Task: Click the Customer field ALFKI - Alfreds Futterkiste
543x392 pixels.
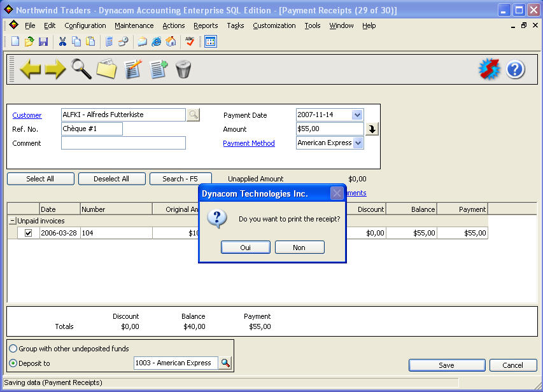Action: click(x=123, y=115)
